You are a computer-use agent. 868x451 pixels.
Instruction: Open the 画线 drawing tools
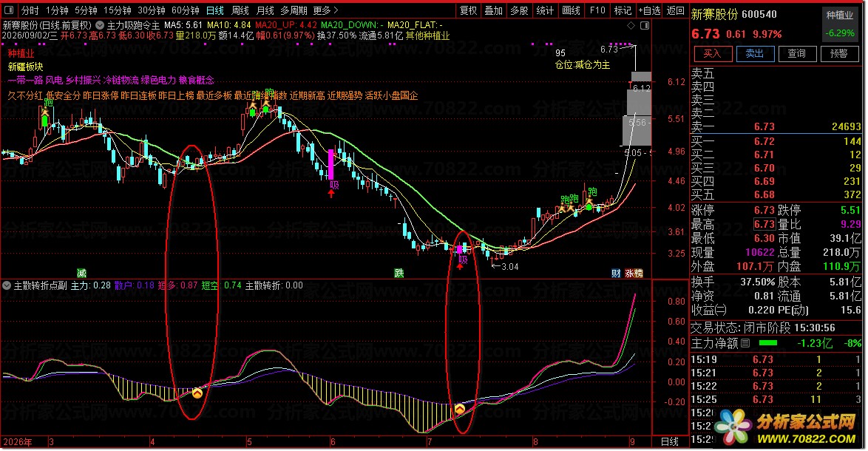[x=571, y=10]
